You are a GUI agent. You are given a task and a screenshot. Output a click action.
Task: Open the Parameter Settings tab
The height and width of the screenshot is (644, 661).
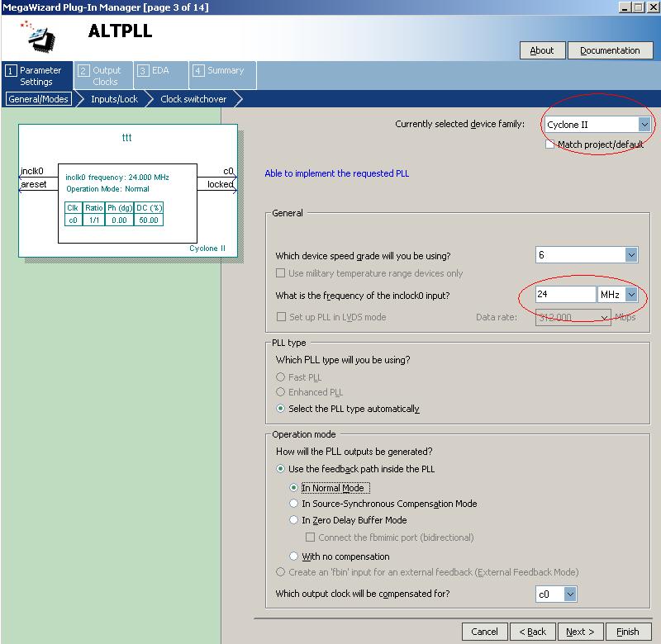coord(36,76)
